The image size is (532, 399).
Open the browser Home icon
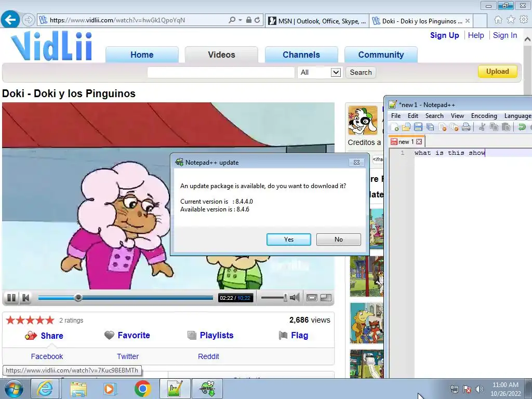[498, 20]
